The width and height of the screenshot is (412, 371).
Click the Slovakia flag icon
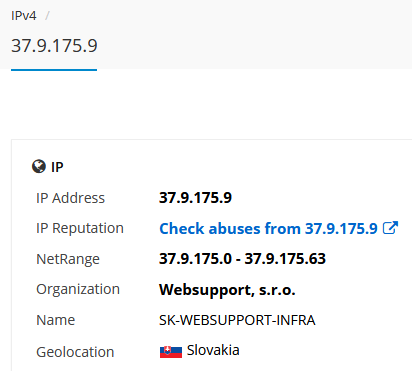[x=171, y=352]
